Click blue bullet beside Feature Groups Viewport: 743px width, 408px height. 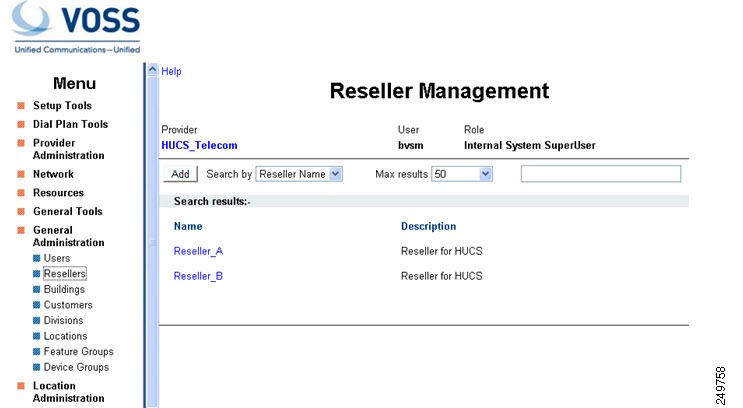(36, 352)
